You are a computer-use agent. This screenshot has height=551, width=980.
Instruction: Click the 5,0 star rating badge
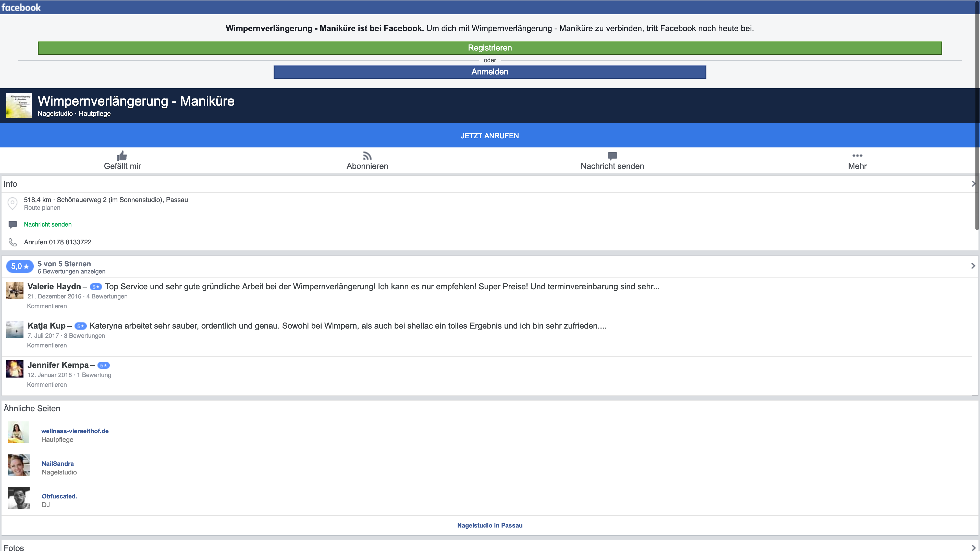[x=20, y=267]
